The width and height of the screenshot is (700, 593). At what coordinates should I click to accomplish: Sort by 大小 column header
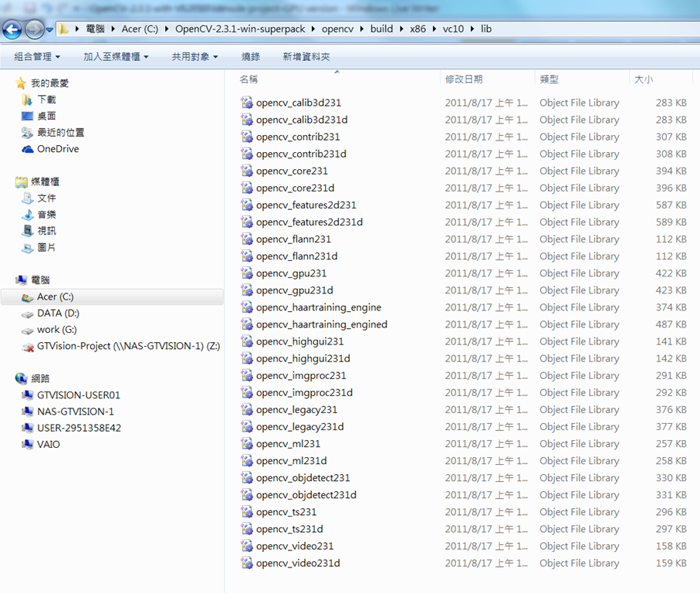(644, 80)
